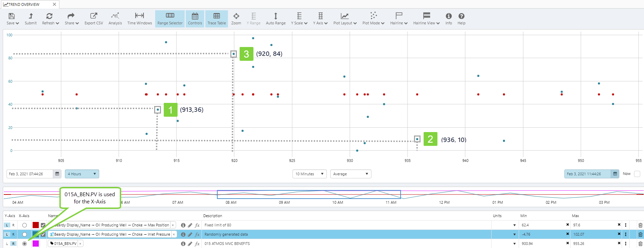
Task: Open the Info panel
Action: tap(449, 19)
